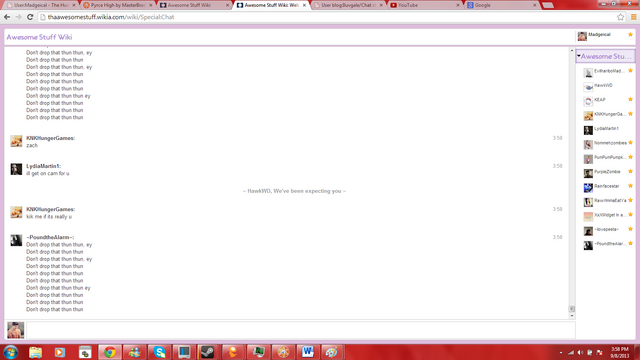This screenshot has height=360, width=640.
Task: Select HawkWD avatar in user list
Action: (588, 87)
